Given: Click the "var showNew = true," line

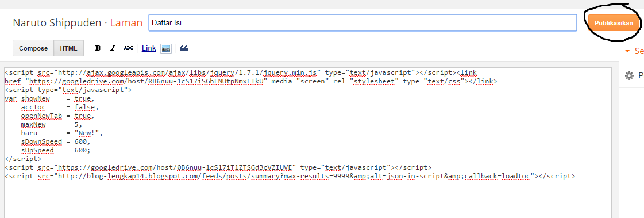Looking at the screenshot, I should click(x=50, y=99).
